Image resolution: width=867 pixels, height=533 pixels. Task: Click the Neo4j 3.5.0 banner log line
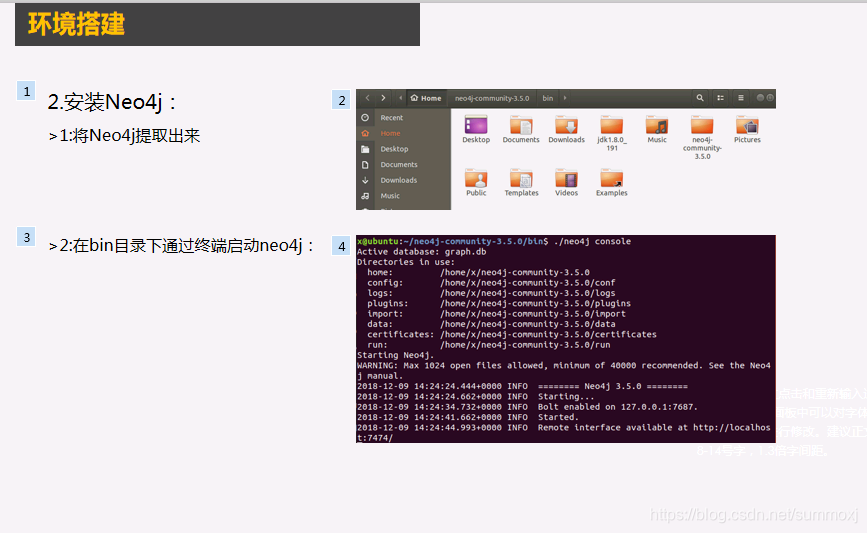(522, 386)
